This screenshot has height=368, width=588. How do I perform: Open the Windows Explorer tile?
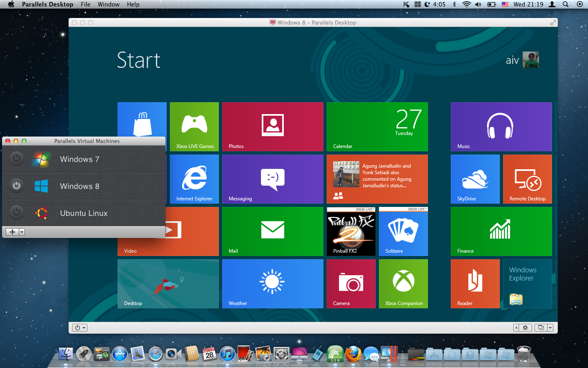coord(528,284)
